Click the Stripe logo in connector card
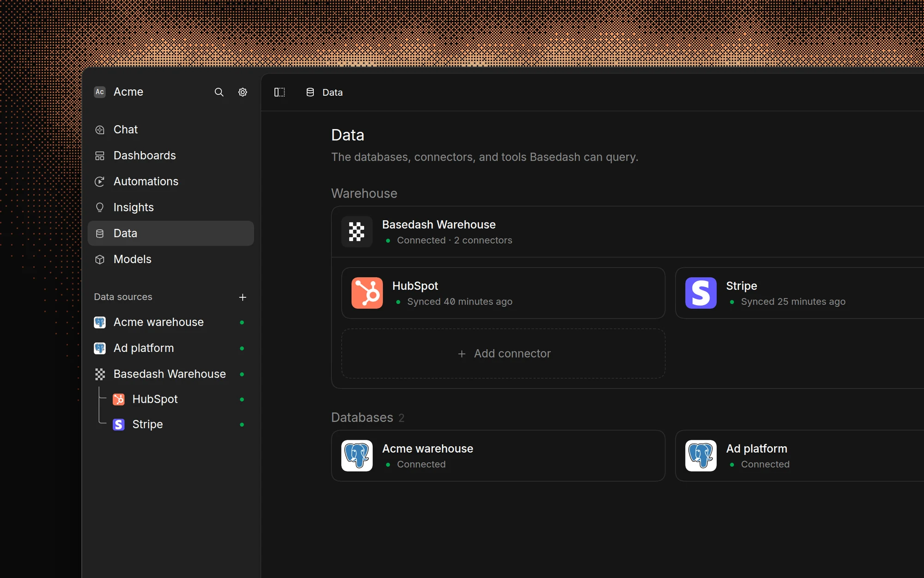This screenshot has width=924, height=578. [x=701, y=293]
